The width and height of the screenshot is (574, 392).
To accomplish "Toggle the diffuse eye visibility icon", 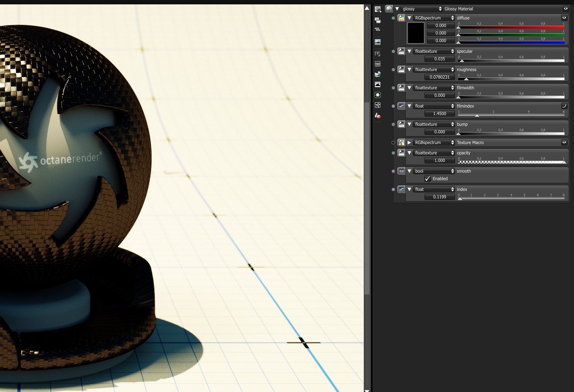I will (x=564, y=18).
